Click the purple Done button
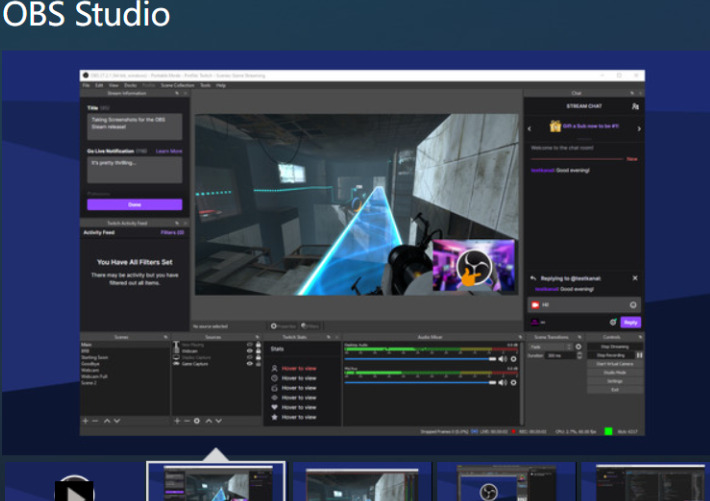Screen dimensions: 710x501 (134, 204)
